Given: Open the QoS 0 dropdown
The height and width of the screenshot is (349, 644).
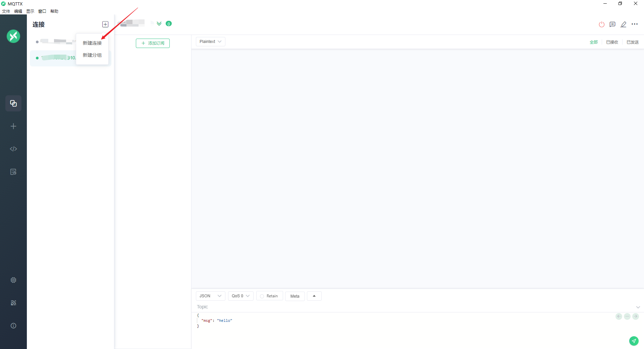Looking at the screenshot, I should (x=241, y=296).
